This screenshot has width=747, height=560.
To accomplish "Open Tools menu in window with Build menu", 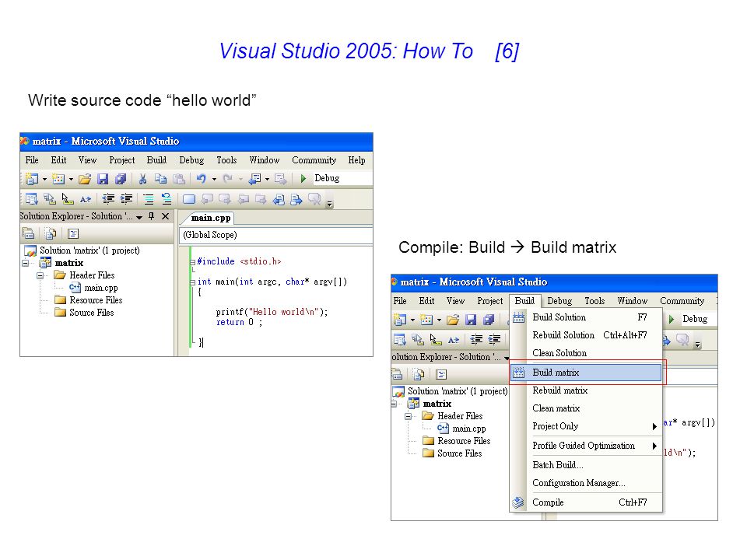I will (594, 301).
